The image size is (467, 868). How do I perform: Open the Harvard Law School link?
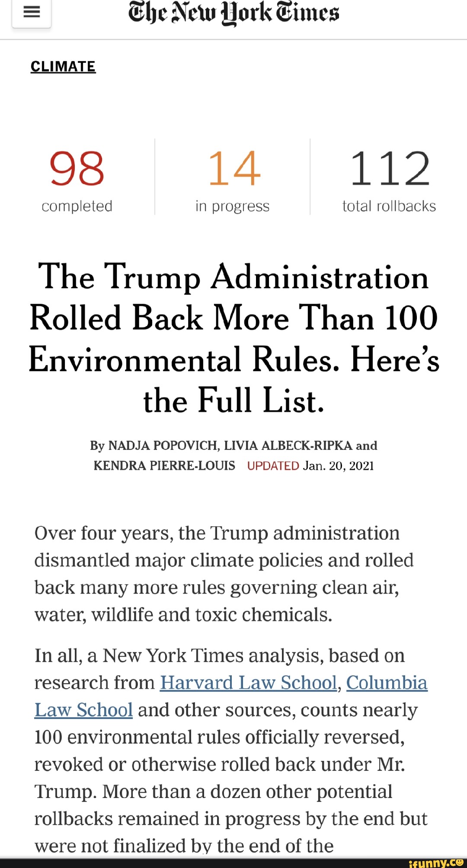coord(248,683)
